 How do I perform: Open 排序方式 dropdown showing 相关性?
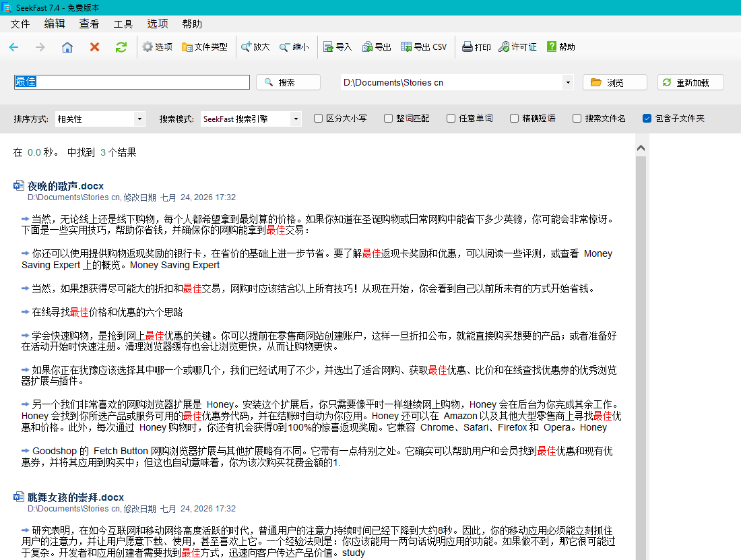point(100,119)
